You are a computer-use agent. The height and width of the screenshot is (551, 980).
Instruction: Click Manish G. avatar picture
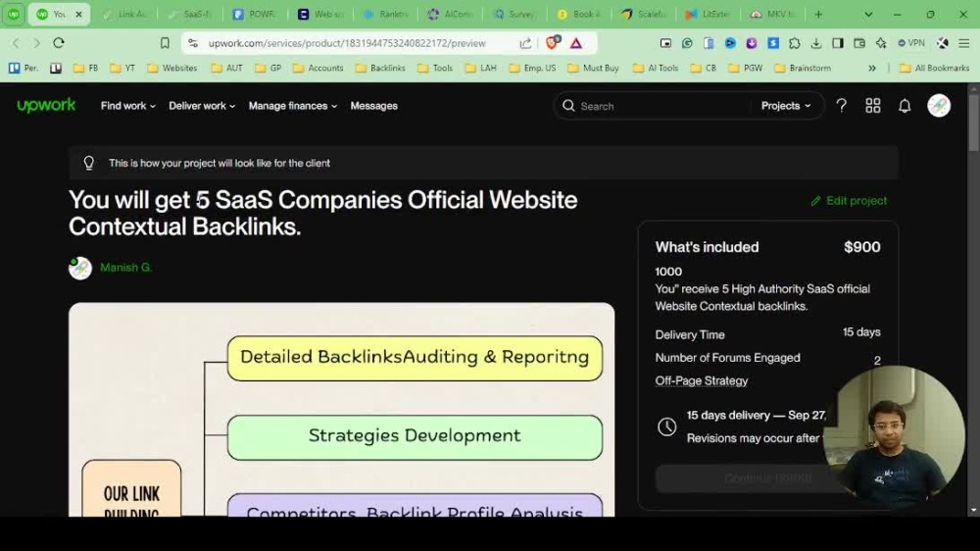point(80,268)
